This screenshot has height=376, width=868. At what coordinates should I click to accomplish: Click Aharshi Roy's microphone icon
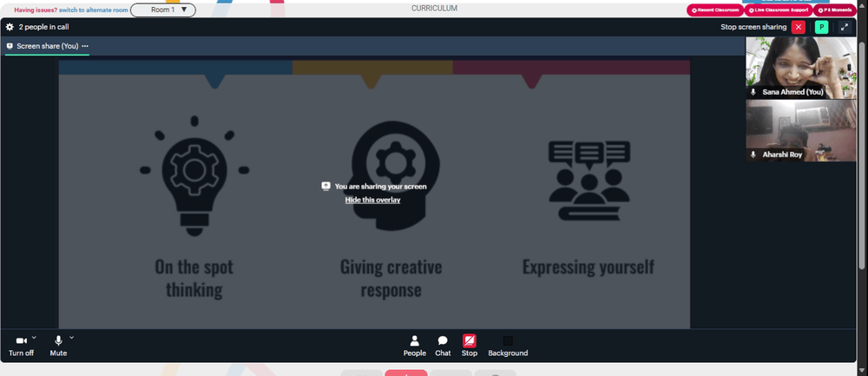click(753, 155)
